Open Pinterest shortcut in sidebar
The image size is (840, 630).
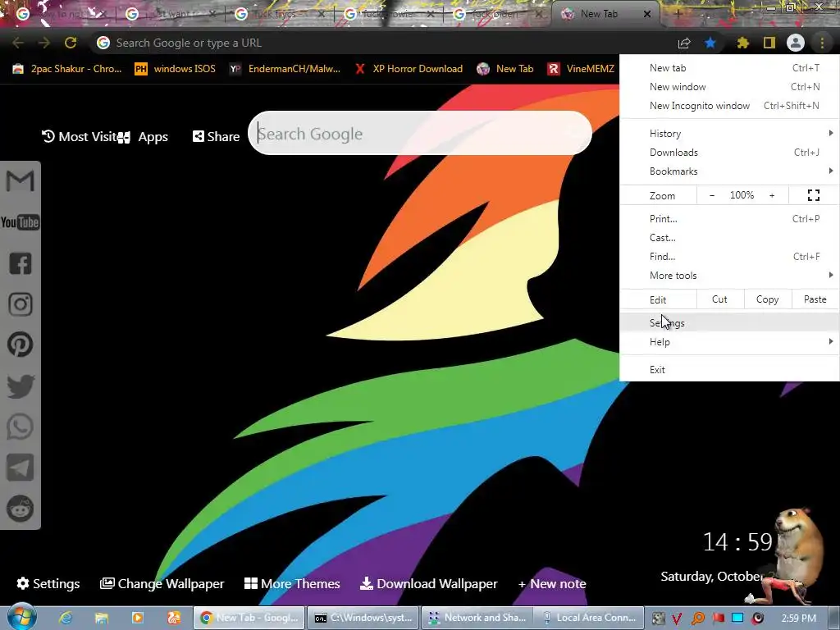pos(21,345)
